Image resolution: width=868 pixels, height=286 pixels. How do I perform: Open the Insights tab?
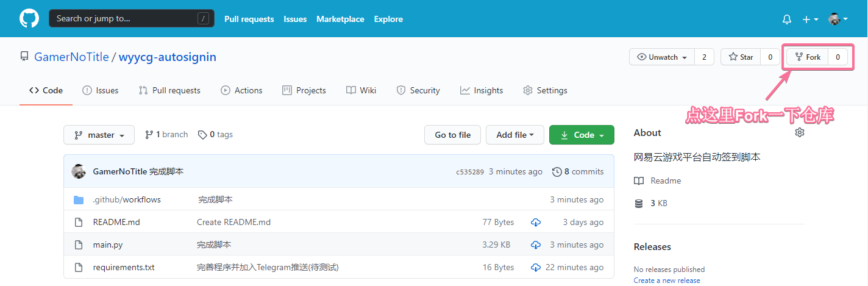point(482,90)
